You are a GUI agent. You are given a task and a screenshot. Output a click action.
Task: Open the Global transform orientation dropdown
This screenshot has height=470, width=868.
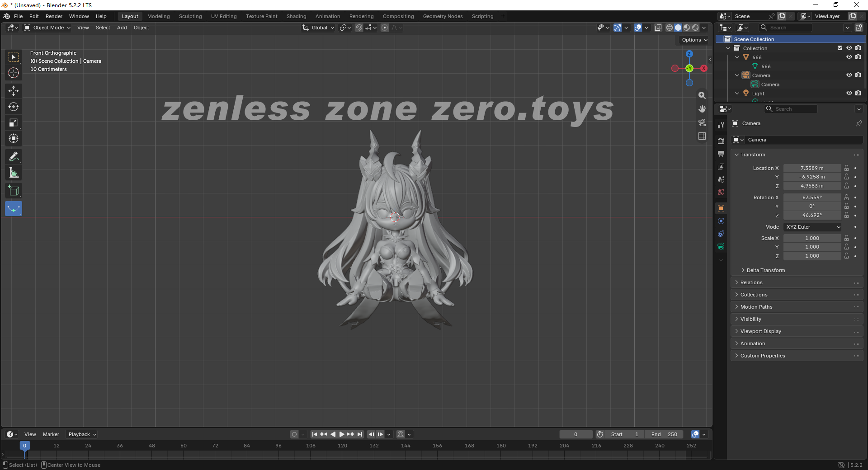click(x=318, y=28)
